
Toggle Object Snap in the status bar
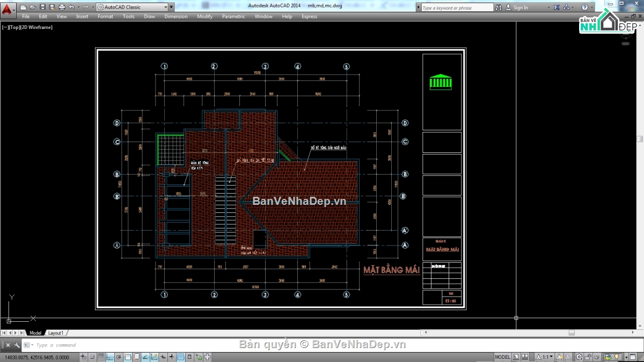click(x=128, y=357)
